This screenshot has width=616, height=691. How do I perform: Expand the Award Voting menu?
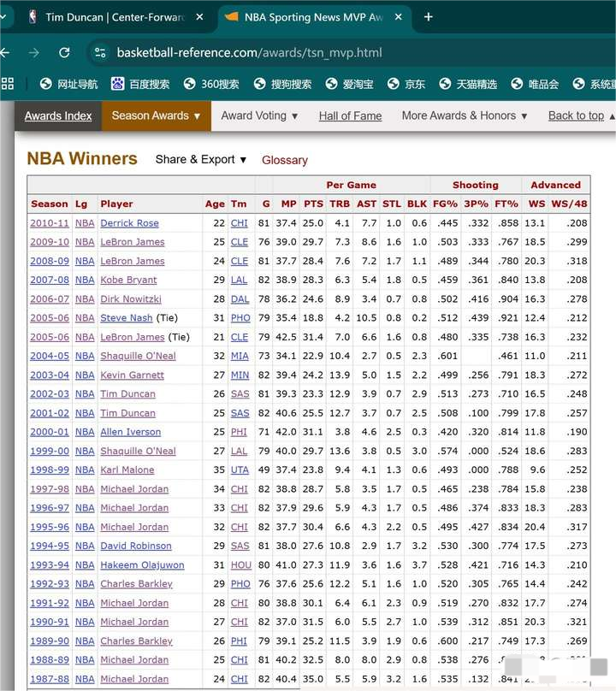260,116
